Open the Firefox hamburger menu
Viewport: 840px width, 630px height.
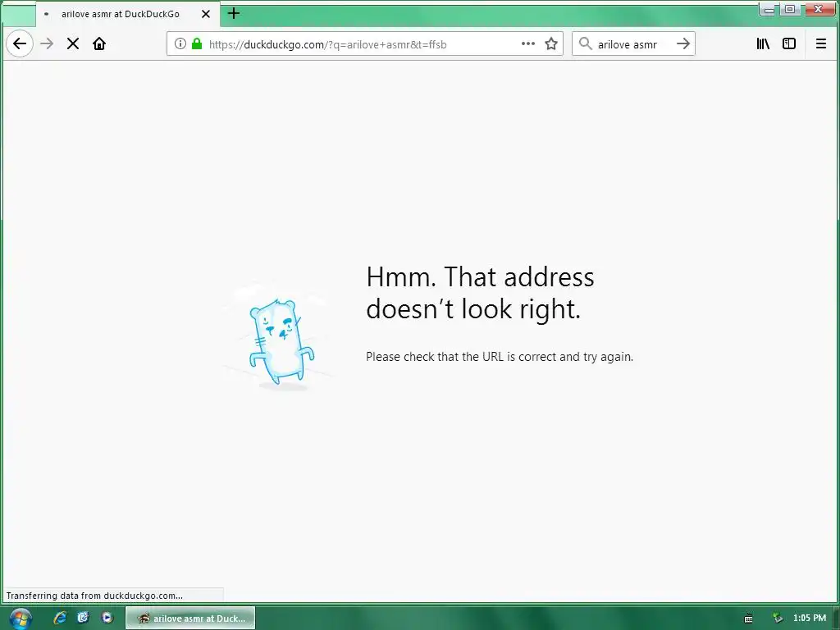tap(820, 44)
